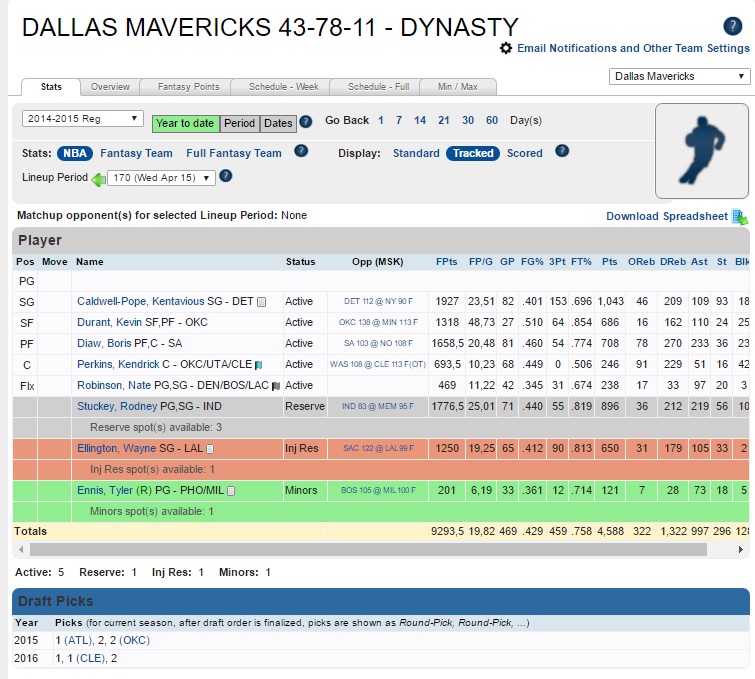This screenshot has height=679, width=755.
Task: Open DET 112 @ NY 90 F game link
Action: [x=378, y=301]
